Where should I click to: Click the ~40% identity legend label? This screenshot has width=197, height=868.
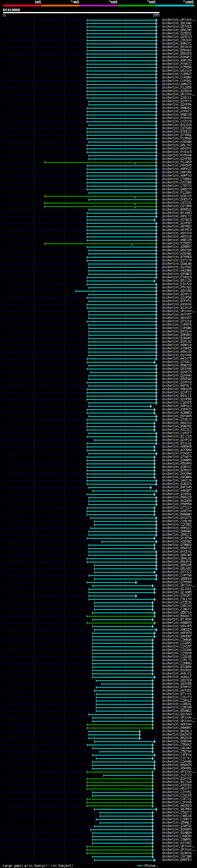tap(75, 2)
